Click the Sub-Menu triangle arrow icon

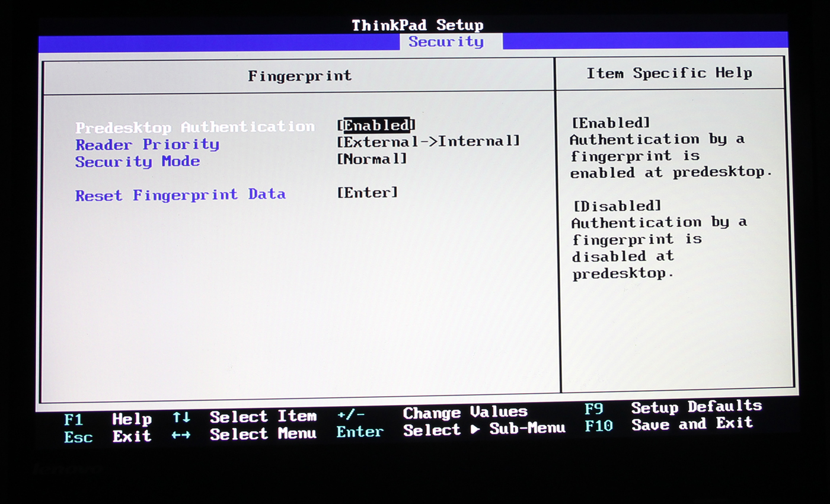coord(475,429)
